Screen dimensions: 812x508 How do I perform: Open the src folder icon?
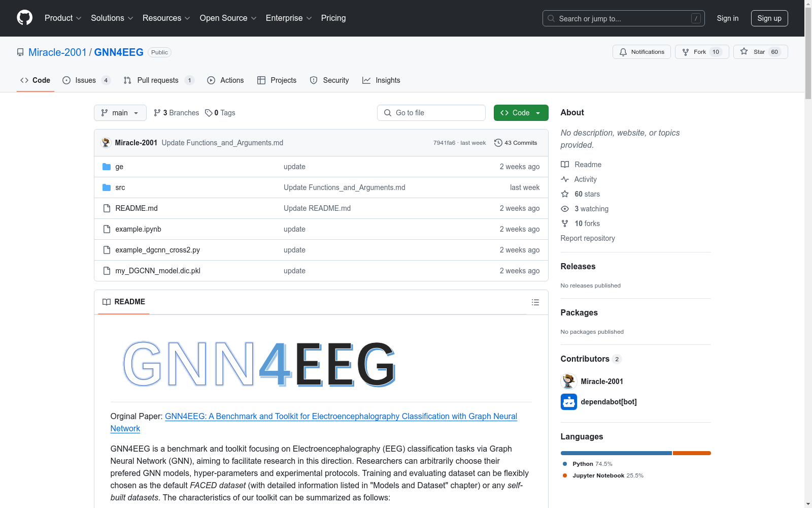107,187
